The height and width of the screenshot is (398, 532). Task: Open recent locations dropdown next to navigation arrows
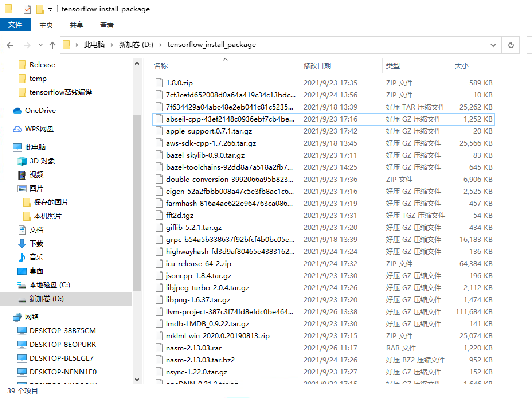(x=40, y=45)
